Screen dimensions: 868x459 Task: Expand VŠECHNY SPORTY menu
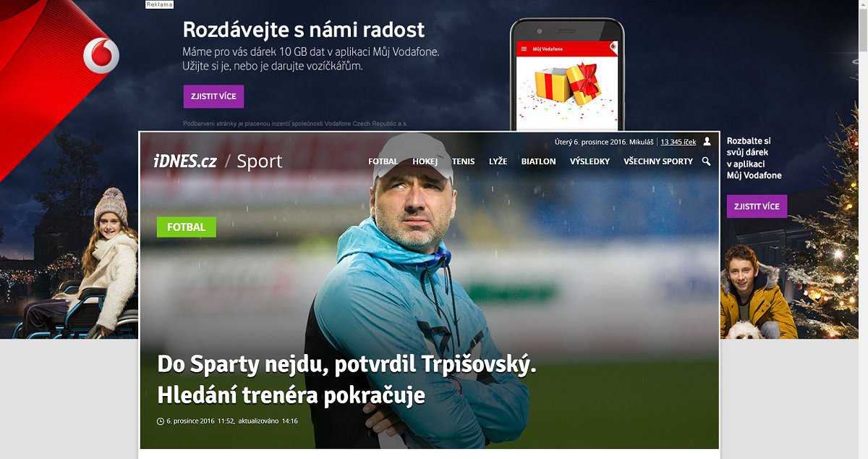(x=658, y=161)
